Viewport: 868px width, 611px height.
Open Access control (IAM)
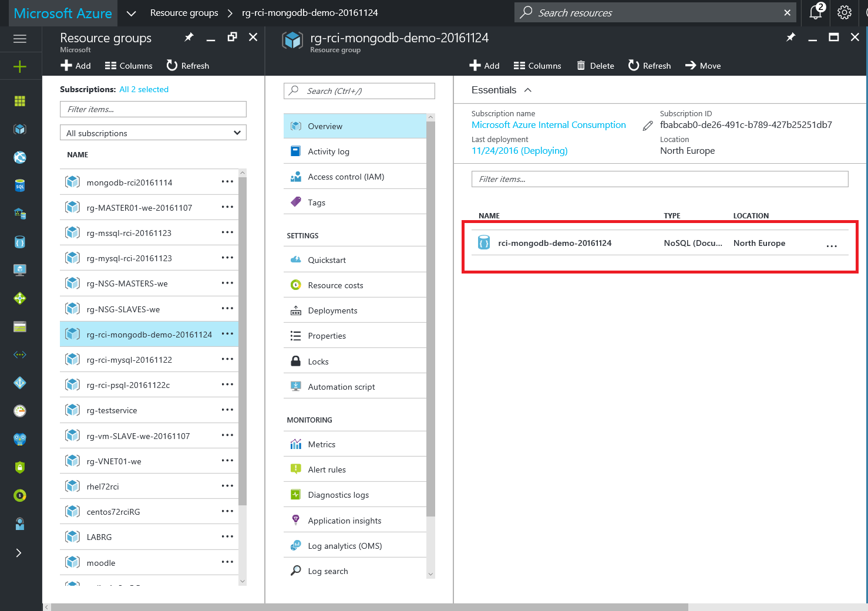(x=355, y=177)
